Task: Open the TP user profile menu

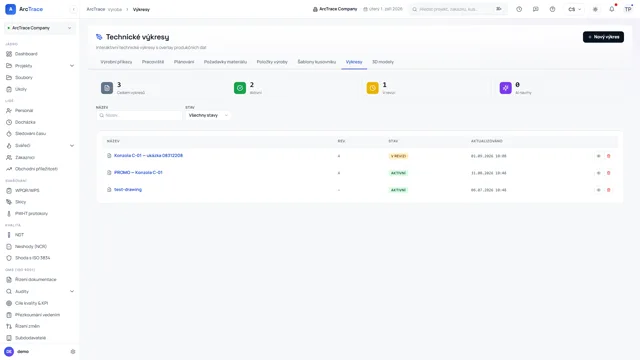Action: tap(628, 9)
